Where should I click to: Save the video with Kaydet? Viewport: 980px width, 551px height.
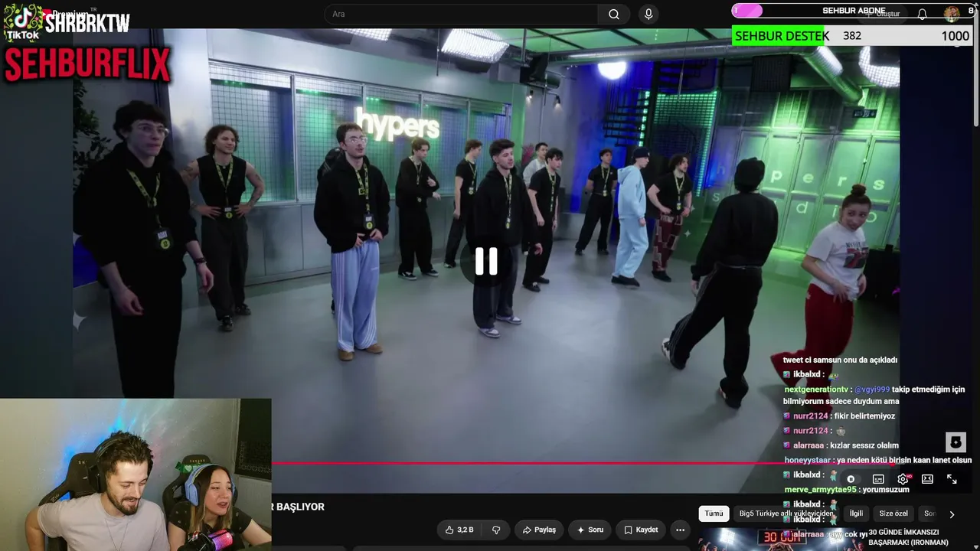coord(641,530)
